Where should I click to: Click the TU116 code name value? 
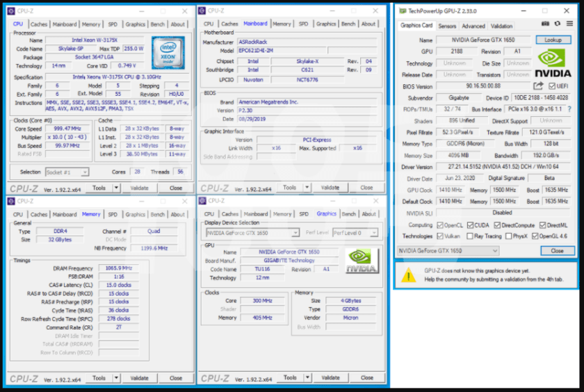262,269
